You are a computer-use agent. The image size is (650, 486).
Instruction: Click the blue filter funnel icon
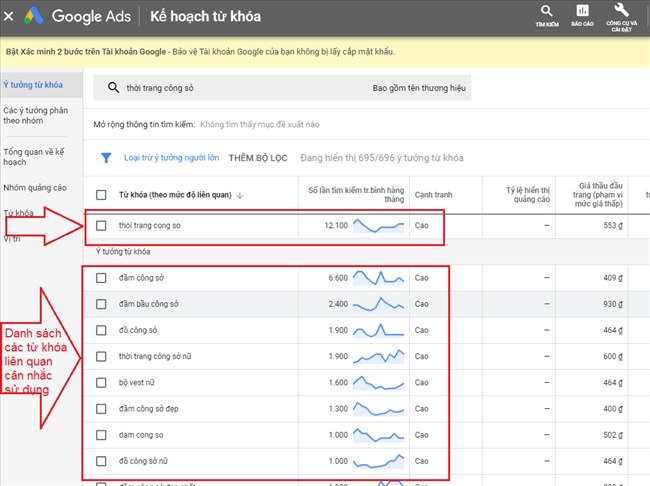[105, 158]
